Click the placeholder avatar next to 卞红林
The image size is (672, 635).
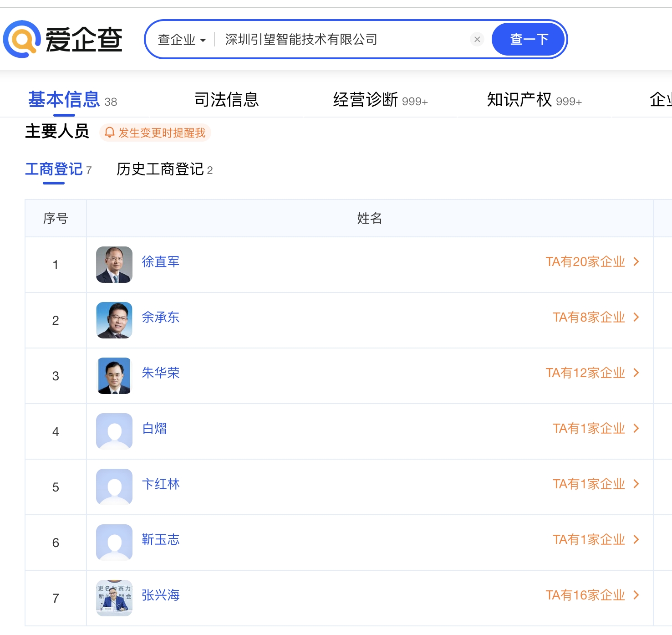(x=114, y=487)
